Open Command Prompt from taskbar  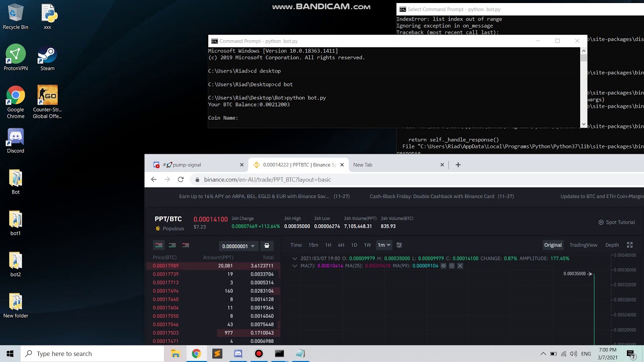click(x=279, y=353)
